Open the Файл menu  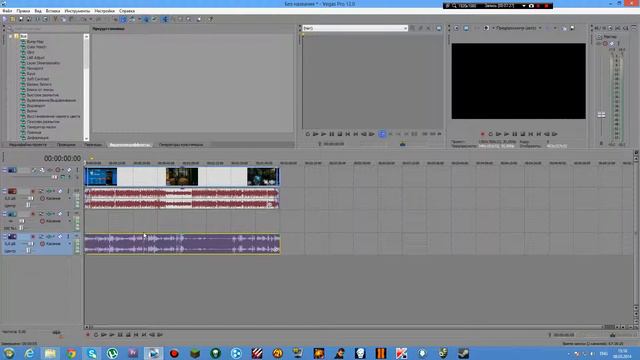[x=7, y=11]
